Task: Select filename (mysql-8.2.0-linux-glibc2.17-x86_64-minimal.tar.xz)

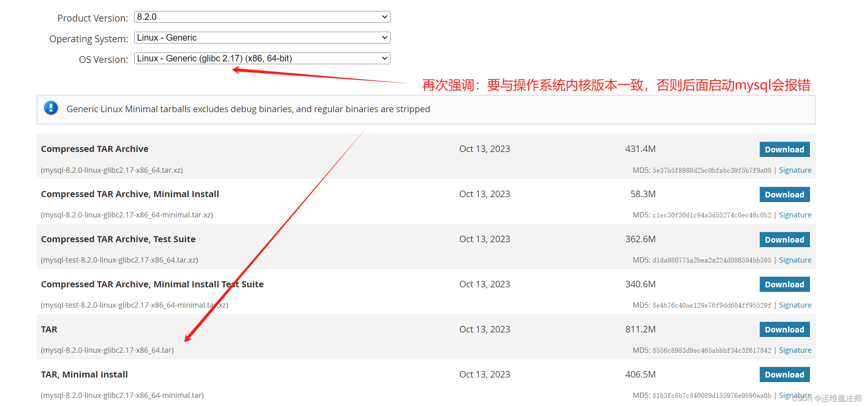Action: tap(127, 215)
